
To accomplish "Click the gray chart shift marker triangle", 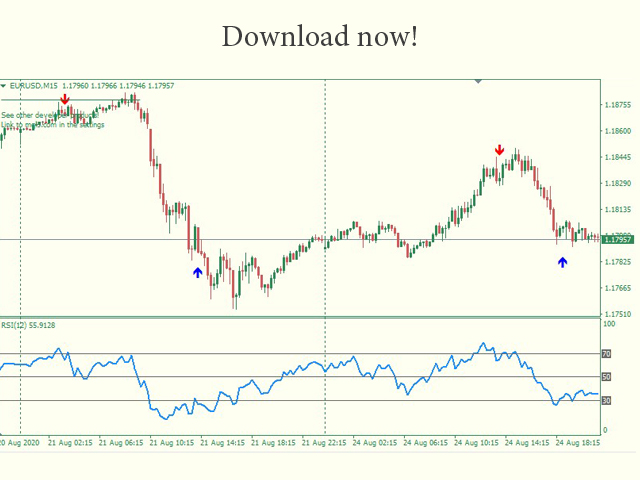I will click(478, 82).
